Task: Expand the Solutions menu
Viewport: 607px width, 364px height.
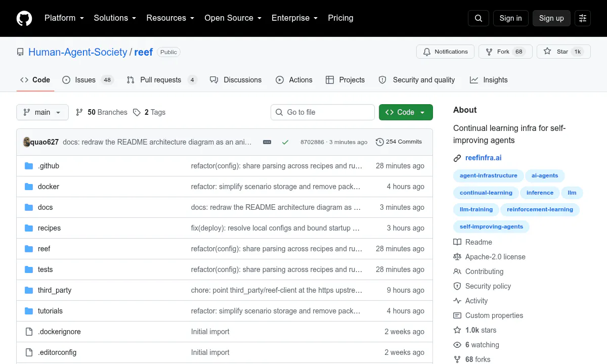Action: point(115,18)
